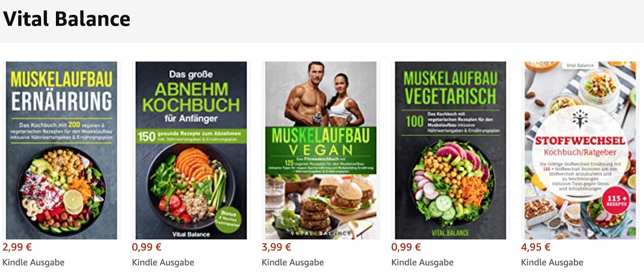Select Kindle Ausgabe under Muskelaufbau Vegan

tap(293, 262)
